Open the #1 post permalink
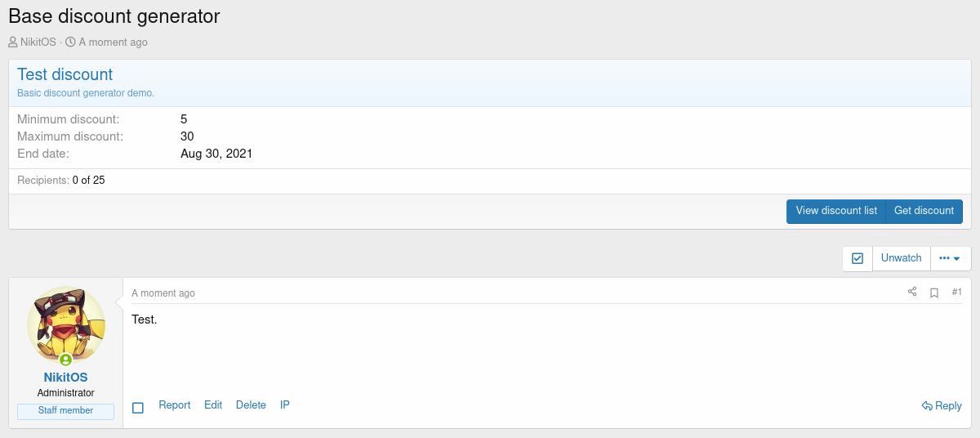 (956, 293)
